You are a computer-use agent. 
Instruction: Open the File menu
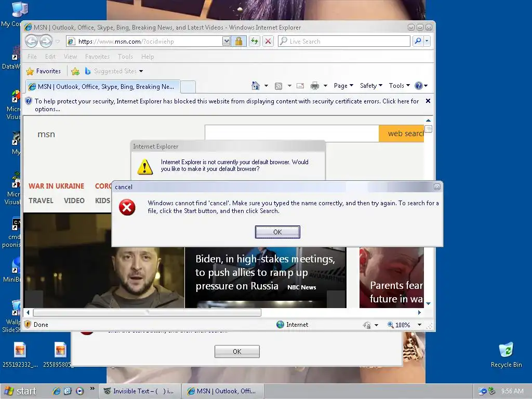pyautogui.click(x=32, y=57)
